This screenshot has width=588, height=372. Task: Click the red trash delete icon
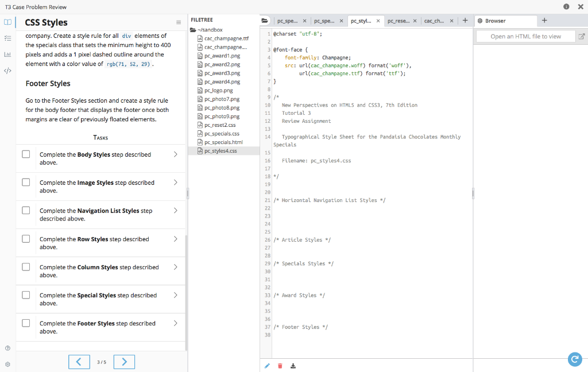point(280,366)
